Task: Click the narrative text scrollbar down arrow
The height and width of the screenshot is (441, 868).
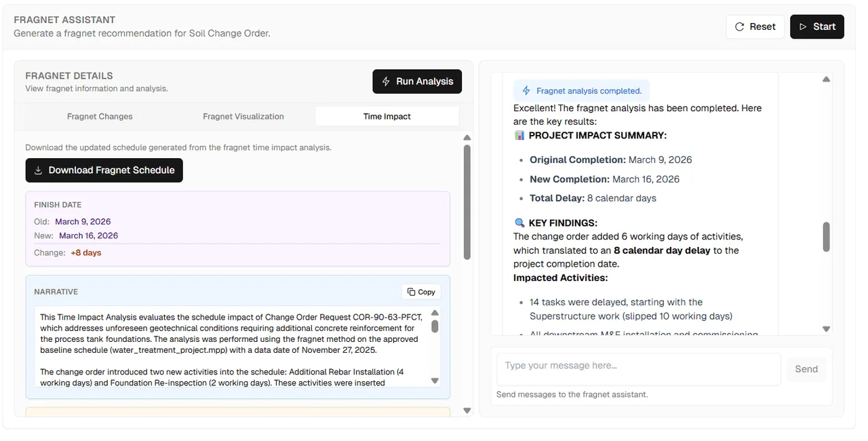Action: click(435, 381)
